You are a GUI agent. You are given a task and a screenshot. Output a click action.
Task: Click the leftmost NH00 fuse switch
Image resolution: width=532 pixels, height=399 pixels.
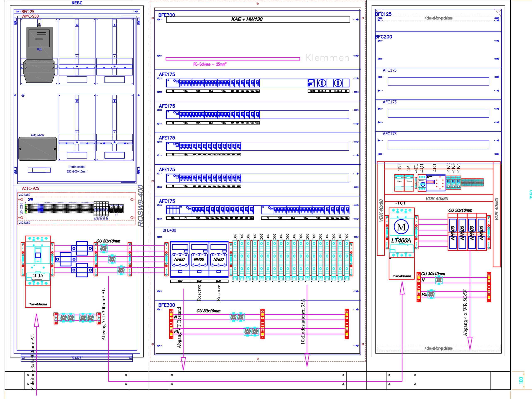click(180, 259)
